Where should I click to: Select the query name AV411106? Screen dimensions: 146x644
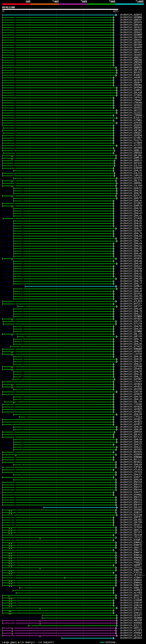[x=8, y=7]
